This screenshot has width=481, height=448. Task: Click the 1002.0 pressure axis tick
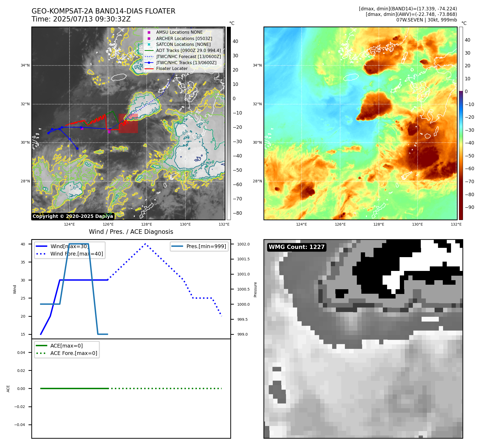coord(243,244)
